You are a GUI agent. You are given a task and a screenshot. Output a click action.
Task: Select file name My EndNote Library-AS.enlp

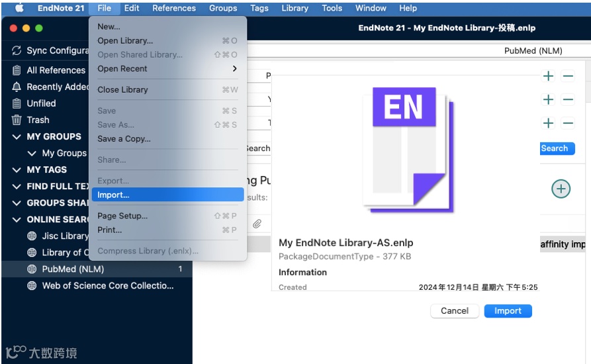[x=345, y=243]
